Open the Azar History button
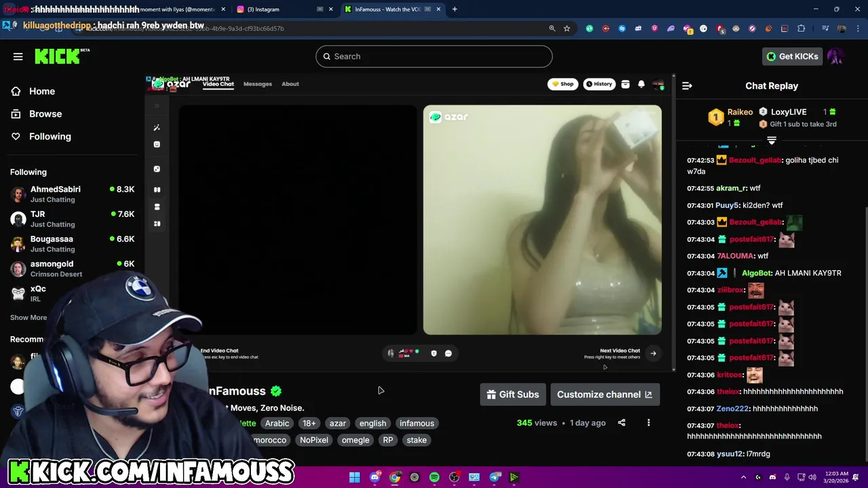The image size is (868, 488). tap(599, 84)
